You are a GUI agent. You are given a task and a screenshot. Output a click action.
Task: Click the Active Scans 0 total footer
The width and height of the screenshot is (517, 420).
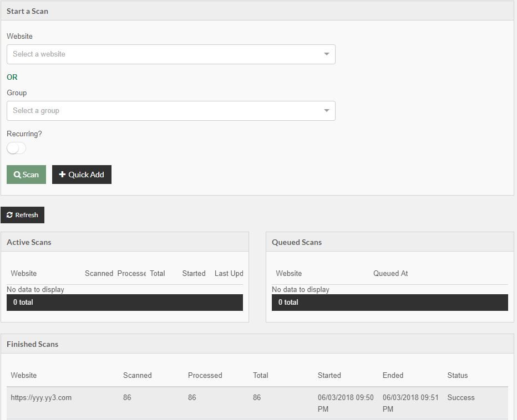(125, 303)
